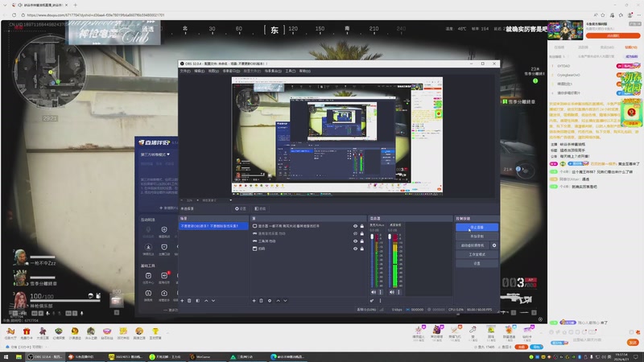
Task: Open the 场景集合 (Scene Collection) menu in OBS
Action: (273, 71)
